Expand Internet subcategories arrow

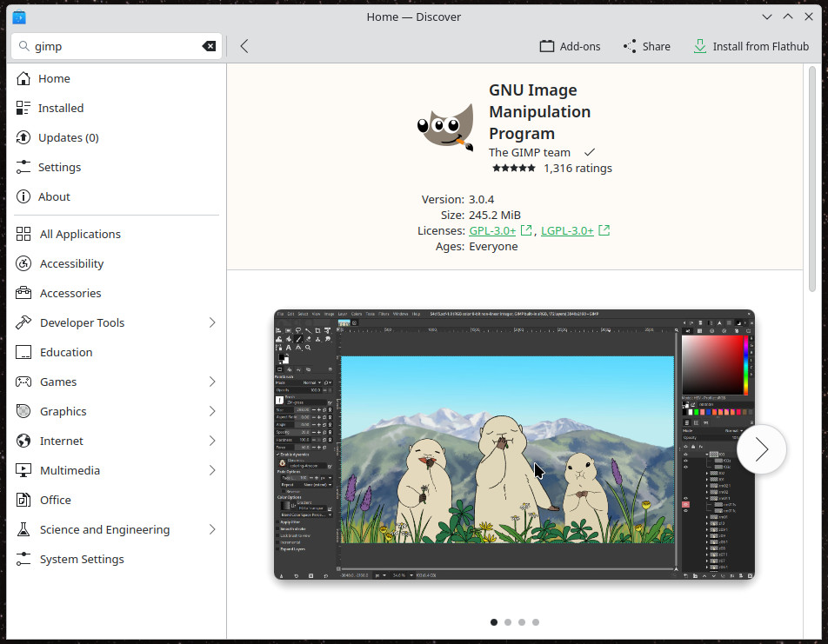coord(211,441)
